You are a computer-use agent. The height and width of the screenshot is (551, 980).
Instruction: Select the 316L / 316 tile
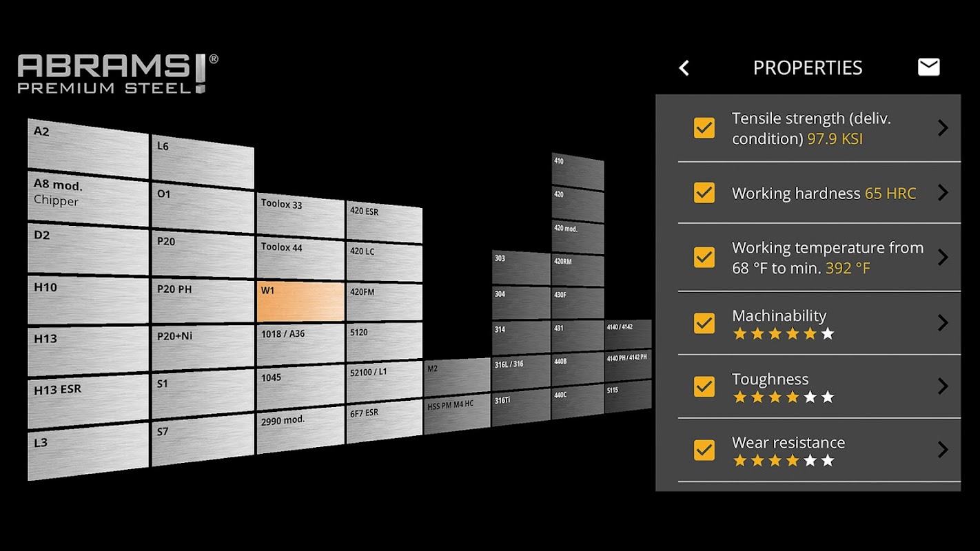point(521,374)
